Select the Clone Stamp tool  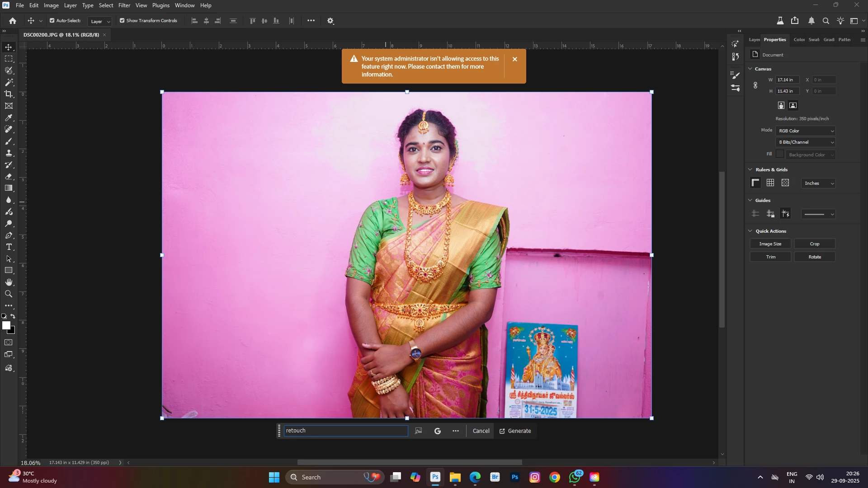(9, 153)
